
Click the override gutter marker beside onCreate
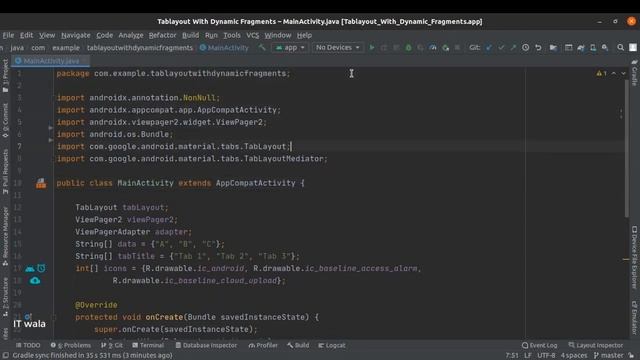click(28, 317)
